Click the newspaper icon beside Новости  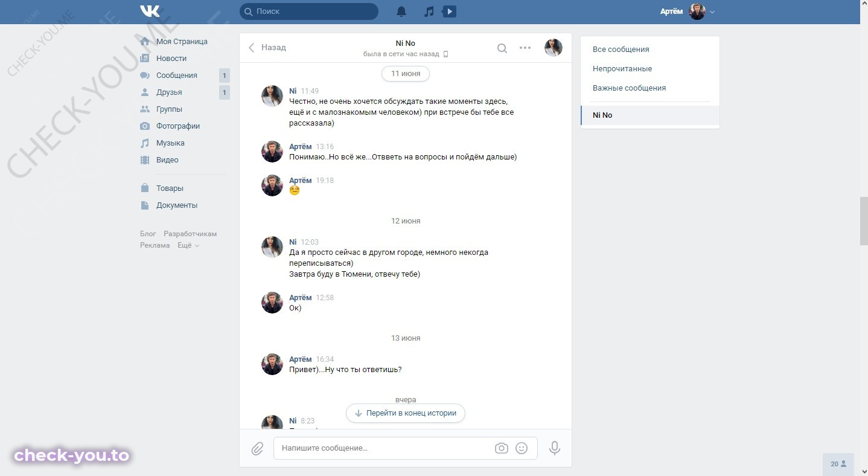145,59
